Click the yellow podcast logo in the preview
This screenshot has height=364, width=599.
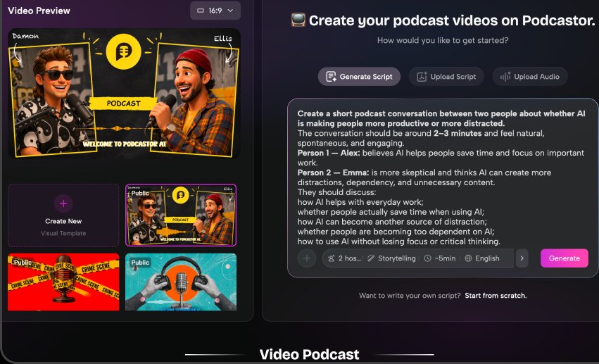coord(123,51)
